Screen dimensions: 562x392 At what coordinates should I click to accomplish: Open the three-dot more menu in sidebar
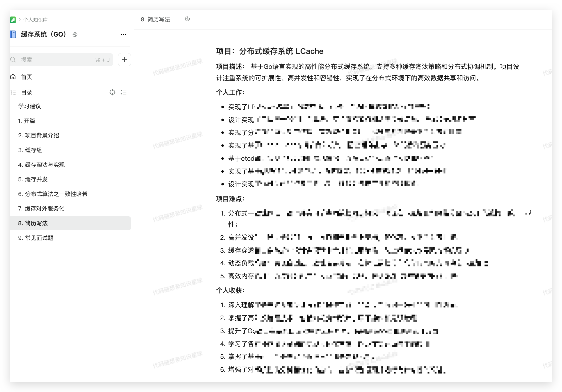click(x=124, y=34)
